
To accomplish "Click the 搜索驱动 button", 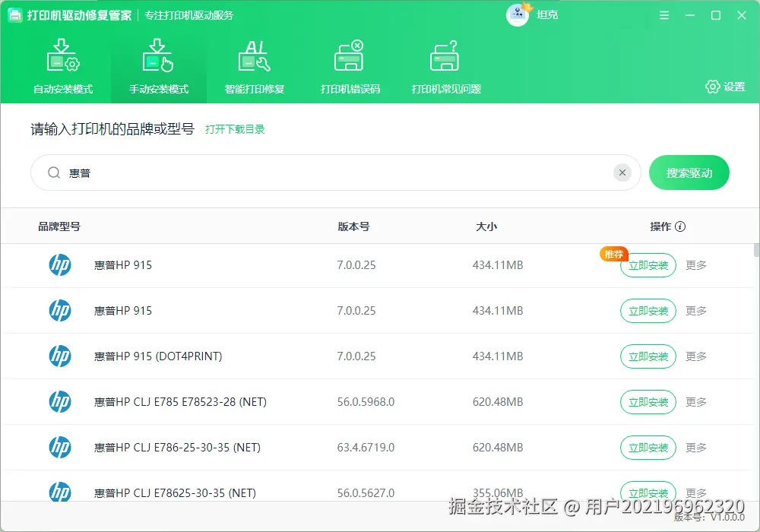I will tap(689, 173).
